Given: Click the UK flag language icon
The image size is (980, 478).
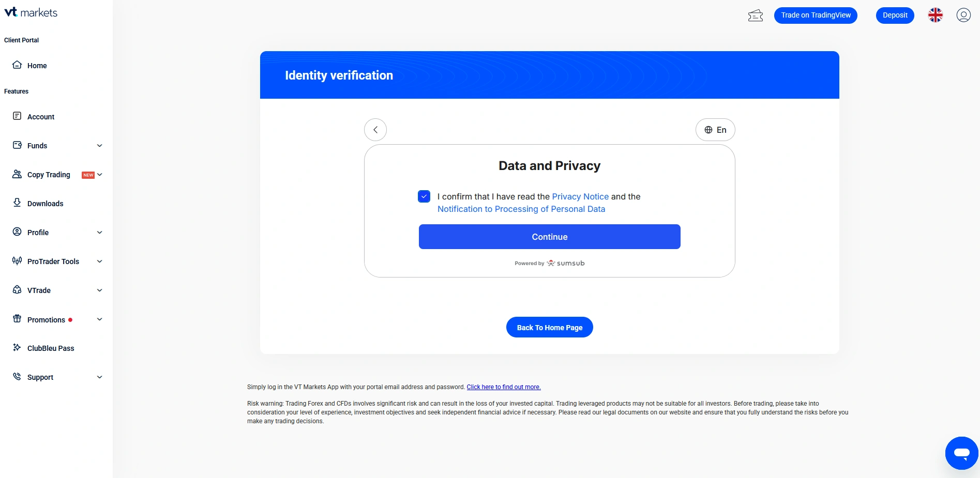Looking at the screenshot, I should 935,15.
